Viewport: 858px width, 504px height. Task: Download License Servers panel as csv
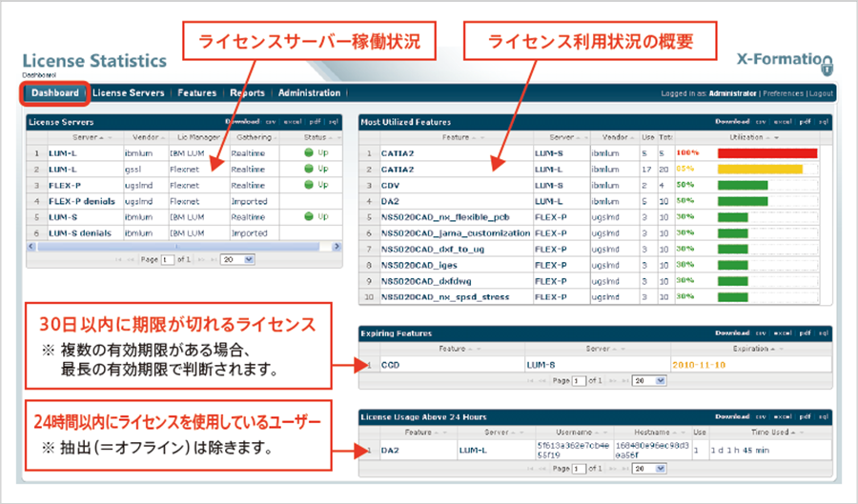coord(271,122)
